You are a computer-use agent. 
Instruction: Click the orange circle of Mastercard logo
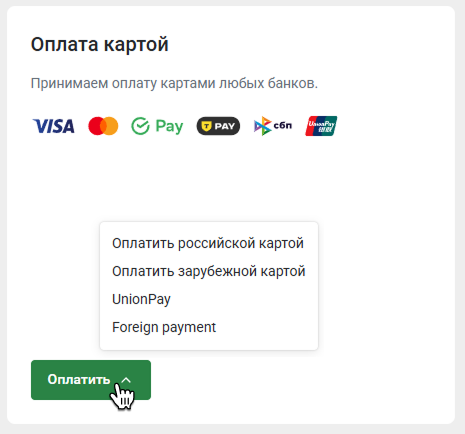click(111, 126)
